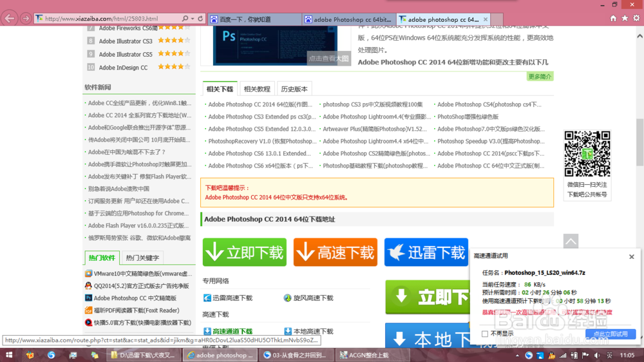This screenshot has width=644, height=362.
Task: Switch to 热门软件 tab
Action: coord(102,258)
